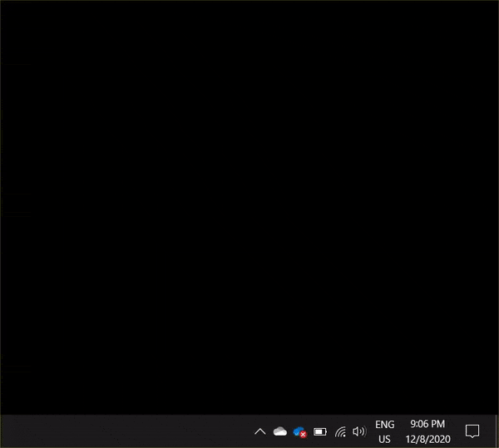The image size is (499, 448).
Task: Open the blue OneDrive icon with error
Action: [x=299, y=432]
